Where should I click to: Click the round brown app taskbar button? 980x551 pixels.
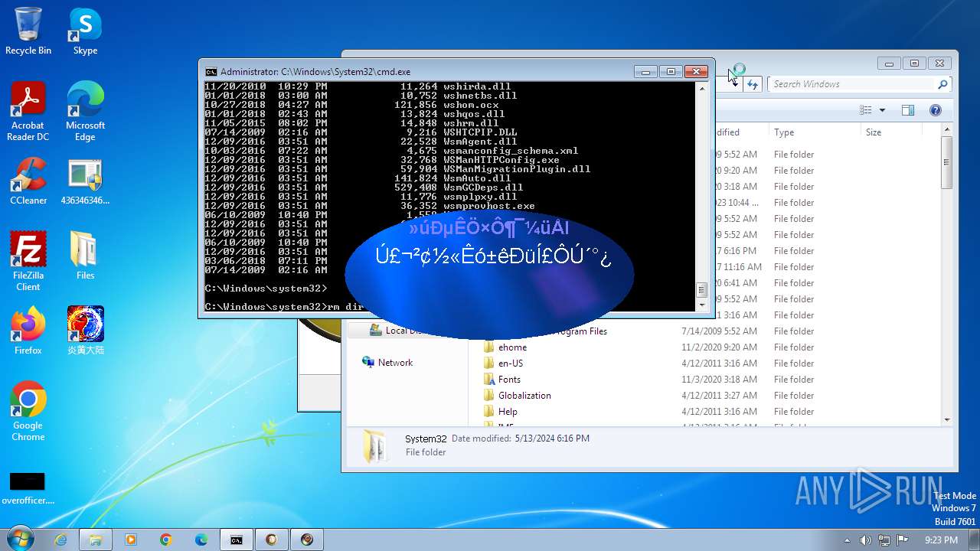[x=272, y=540]
